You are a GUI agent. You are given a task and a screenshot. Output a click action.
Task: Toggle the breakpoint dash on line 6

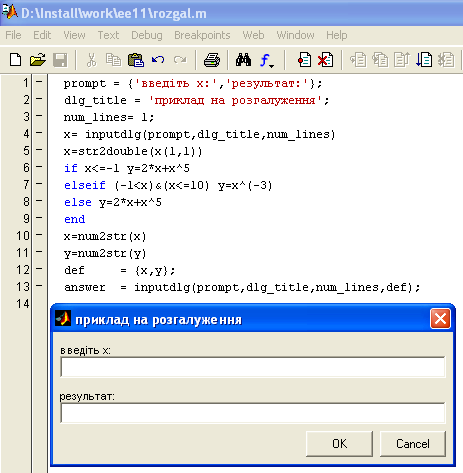point(39,166)
